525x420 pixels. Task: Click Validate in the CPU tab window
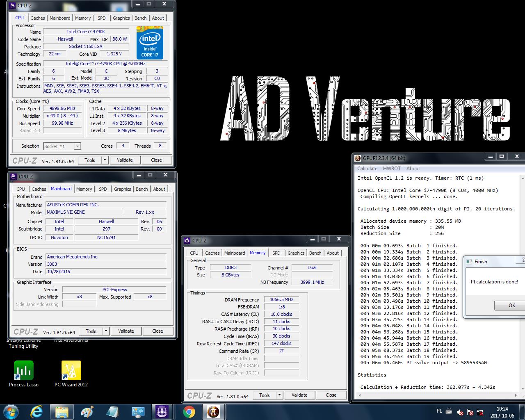pos(125,160)
